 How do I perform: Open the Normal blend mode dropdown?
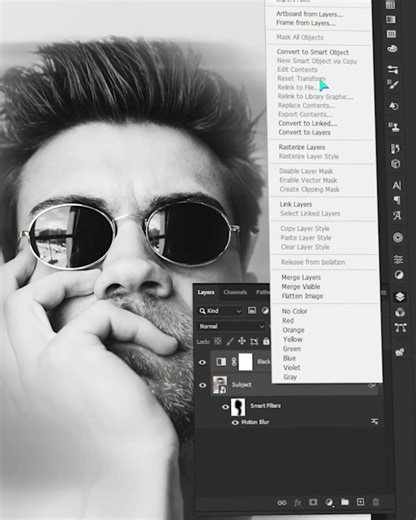coord(232,326)
